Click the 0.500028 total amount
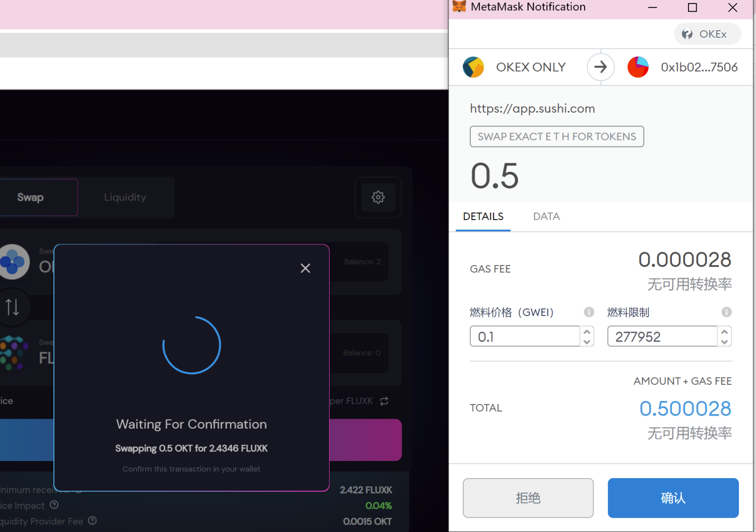 [685, 409]
